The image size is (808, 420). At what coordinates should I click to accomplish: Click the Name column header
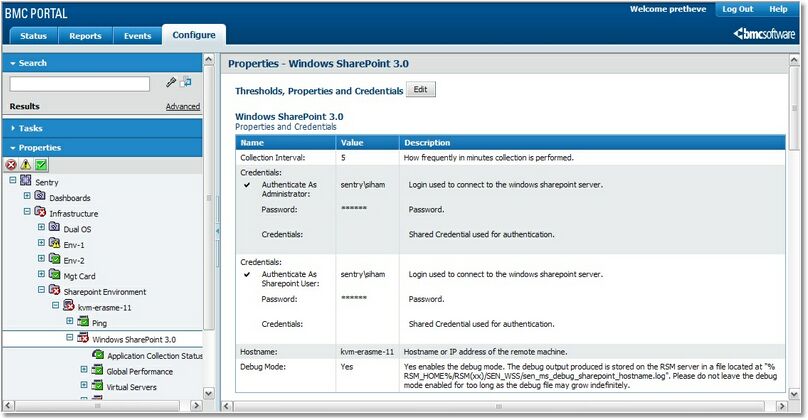(x=285, y=143)
